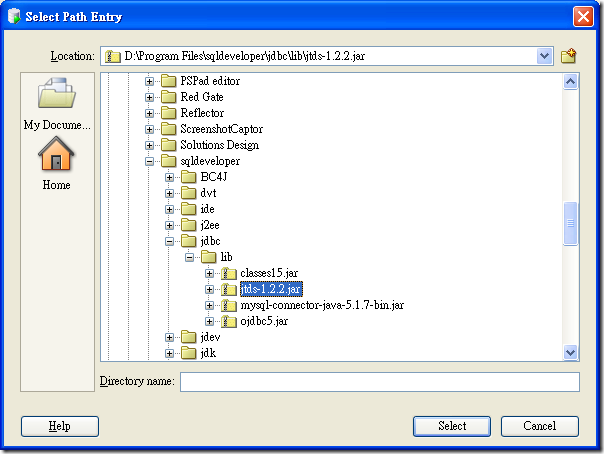The image size is (604, 454).
Task: Click the lib folder icon
Action: click(209, 257)
